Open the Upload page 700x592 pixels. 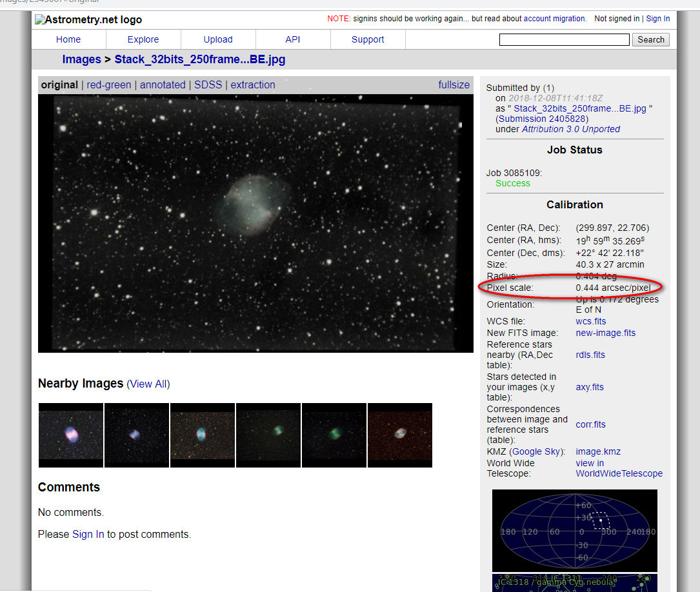pos(218,39)
